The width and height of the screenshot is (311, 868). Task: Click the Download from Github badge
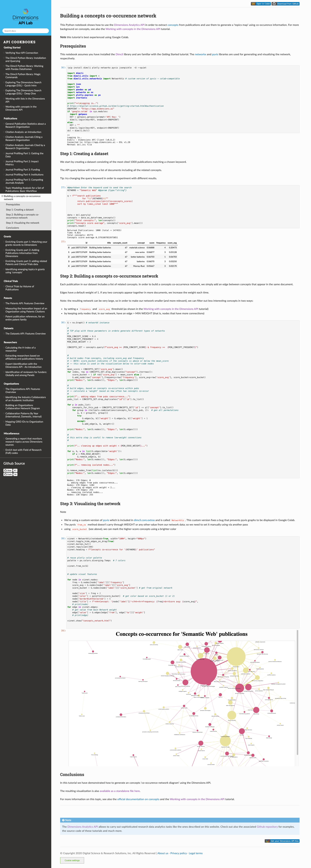(285, 4)
